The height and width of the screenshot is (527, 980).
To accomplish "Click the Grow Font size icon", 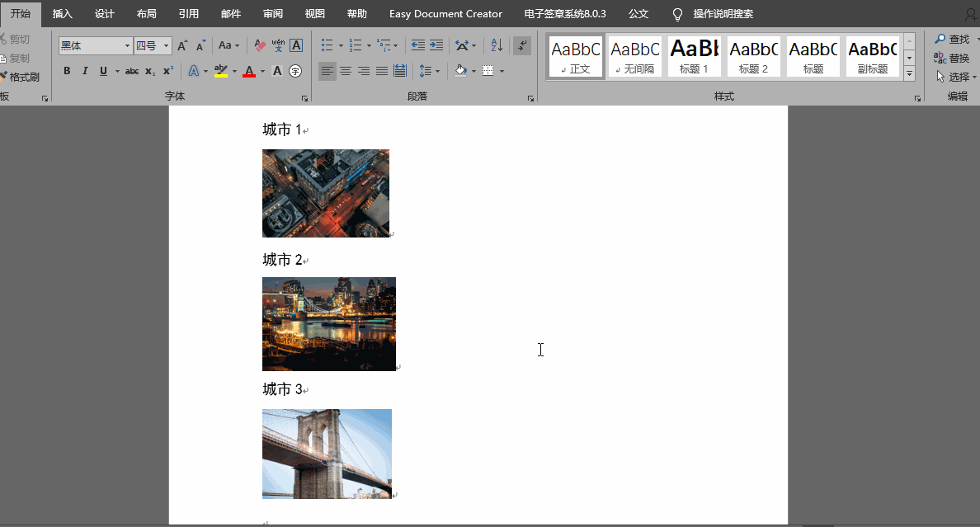I will [182, 45].
